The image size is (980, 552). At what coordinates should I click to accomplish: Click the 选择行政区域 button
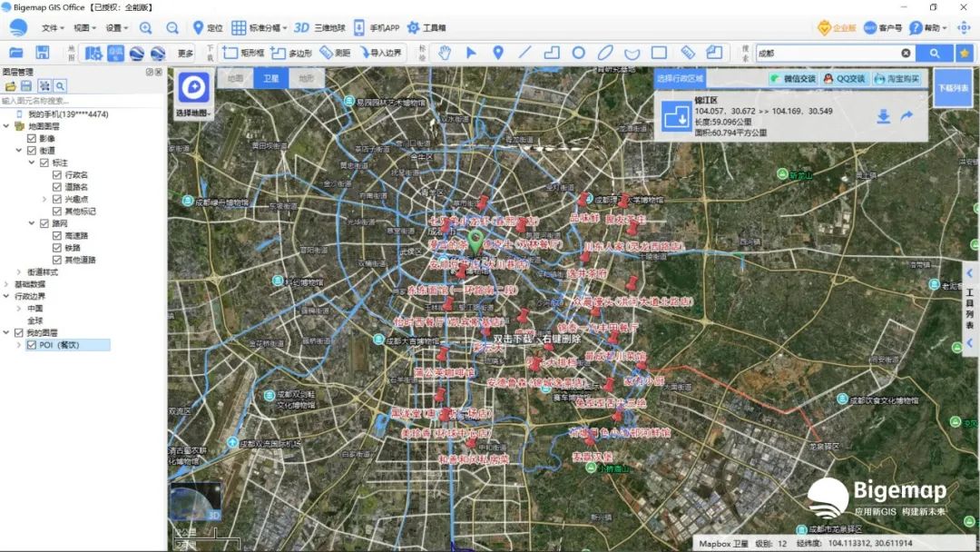(680, 78)
